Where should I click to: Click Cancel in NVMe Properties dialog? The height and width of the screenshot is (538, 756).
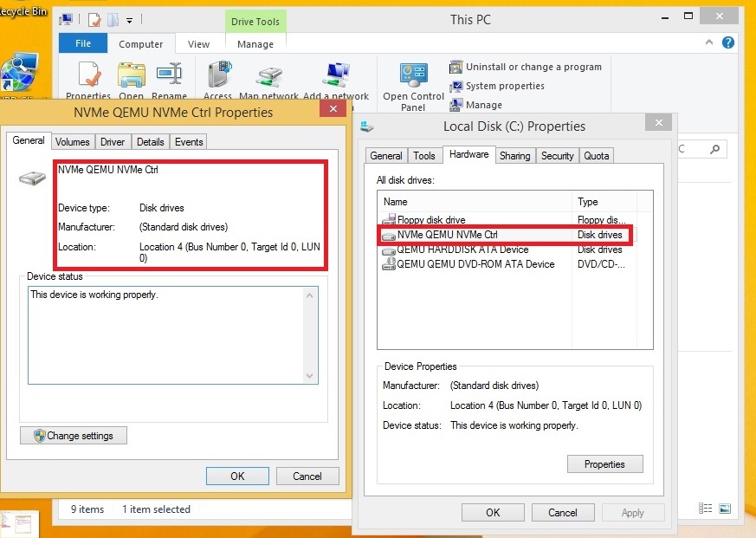(307, 476)
